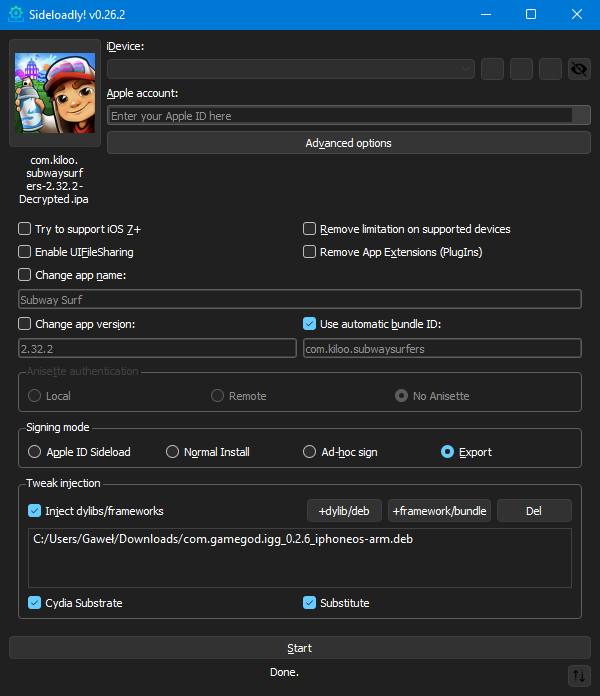Click the Apple ID input field
The image size is (600, 696).
coord(340,115)
